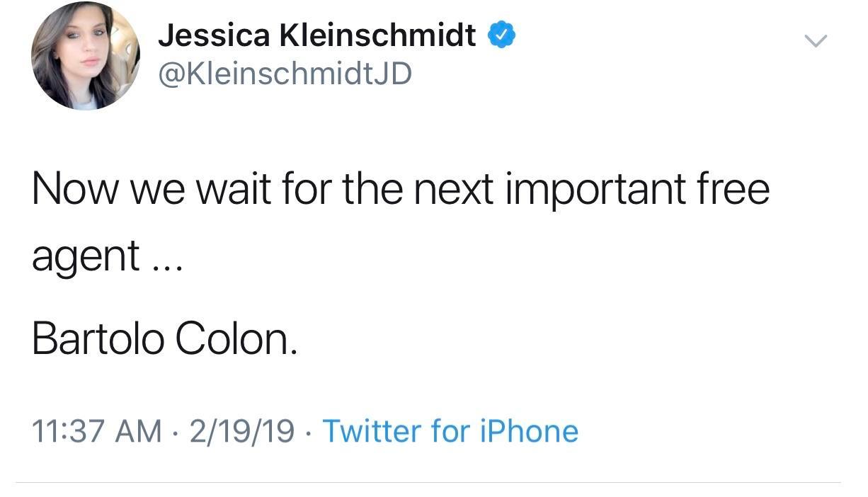This screenshot has height=497, width=868.
Task: Click the 11:37 AM timestamp
Action: [96, 430]
